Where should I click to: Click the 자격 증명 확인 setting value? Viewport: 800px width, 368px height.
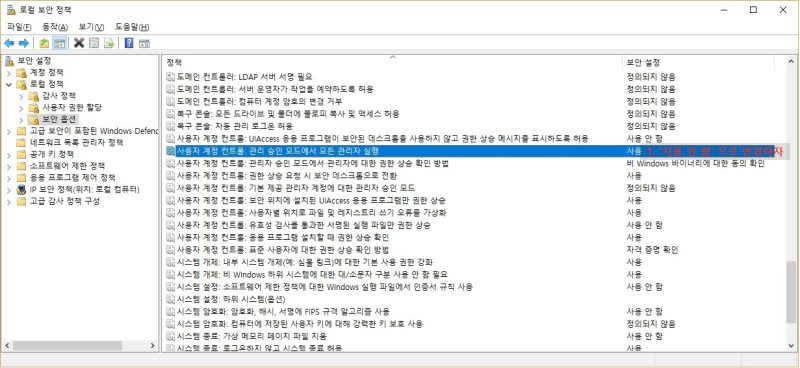(652, 250)
